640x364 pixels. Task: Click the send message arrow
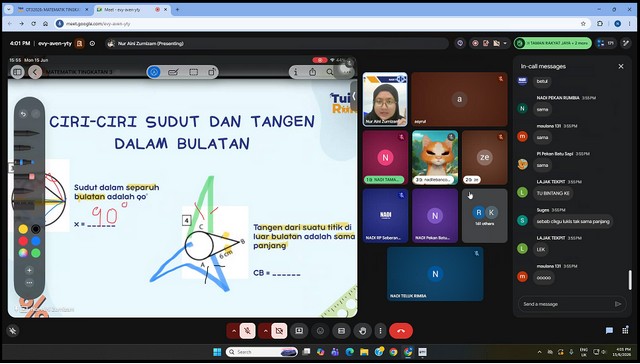[x=618, y=304]
